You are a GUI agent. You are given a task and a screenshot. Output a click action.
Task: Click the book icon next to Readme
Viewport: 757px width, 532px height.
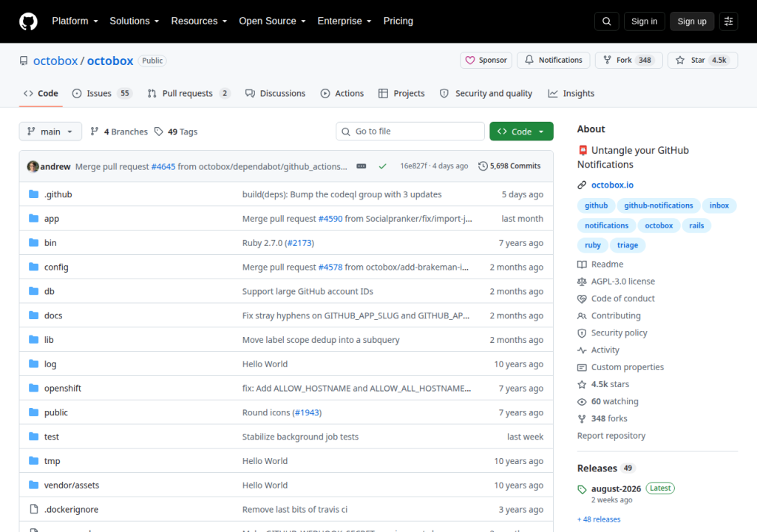pyautogui.click(x=582, y=264)
